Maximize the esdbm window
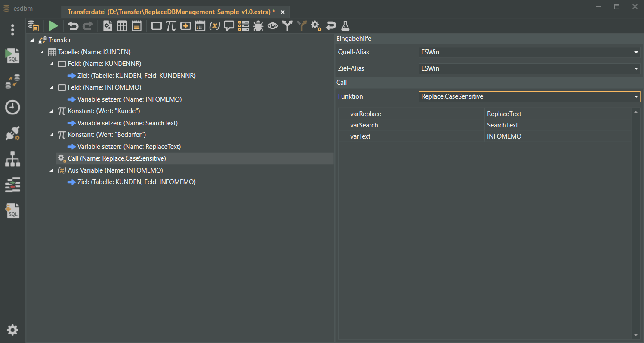Viewport: 644px width, 343px height. click(616, 6)
